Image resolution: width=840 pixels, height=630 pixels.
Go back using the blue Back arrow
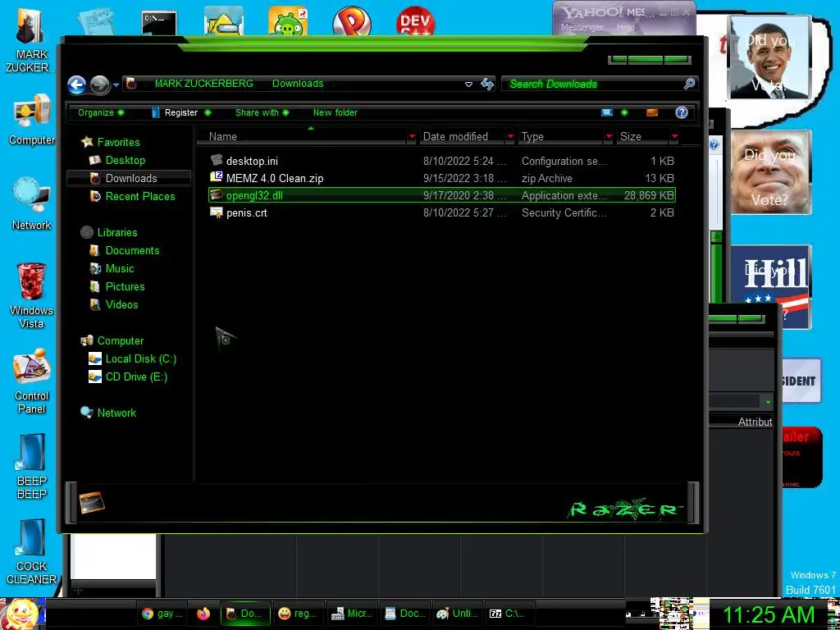point(76,84)
